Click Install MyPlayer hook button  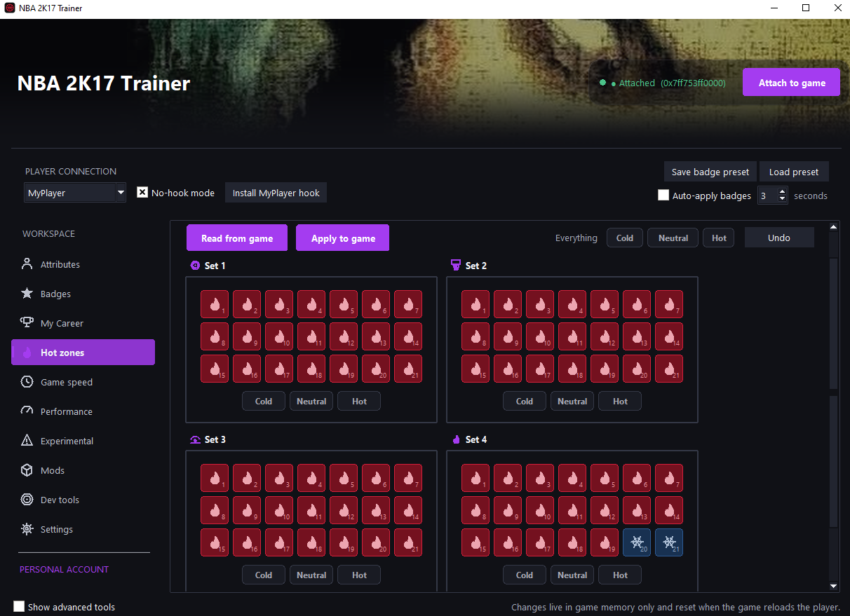tap(276, 193)
